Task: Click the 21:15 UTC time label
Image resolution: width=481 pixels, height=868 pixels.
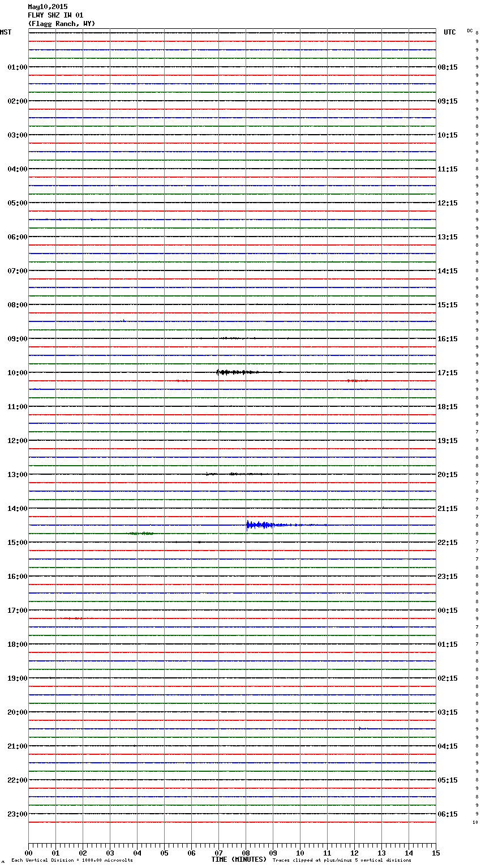Action: click(x=448, y=509)
